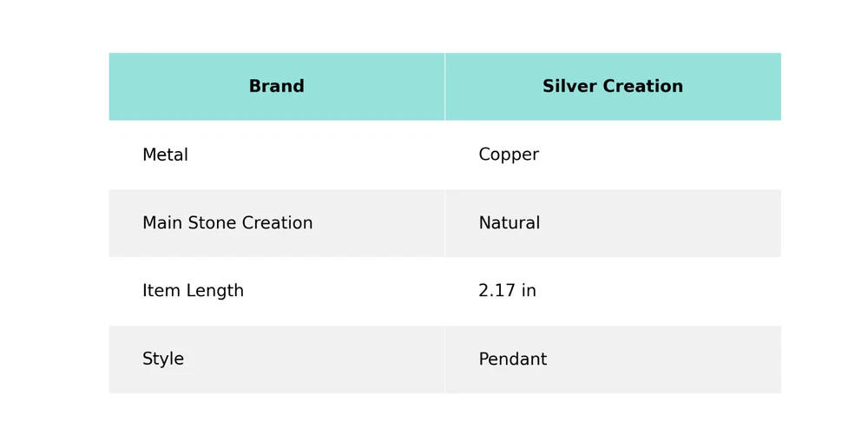Click the Brand header cell
Viewport: 868px width, 442px height.
click(x=276, y=87)
